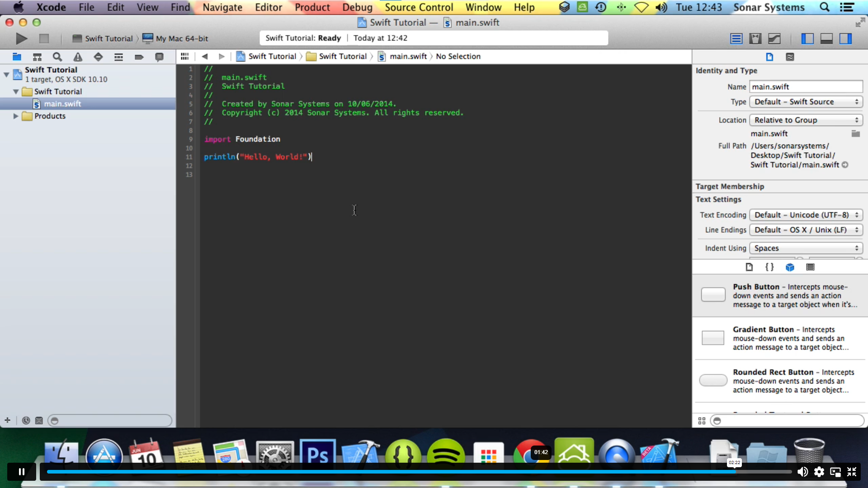Toggle the Utilities pane visibility
The image size is (868, 488).
(845, 38)
